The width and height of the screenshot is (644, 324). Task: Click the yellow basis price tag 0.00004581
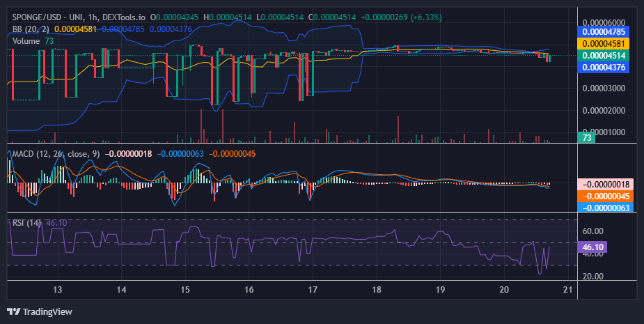tap(604, 44)
